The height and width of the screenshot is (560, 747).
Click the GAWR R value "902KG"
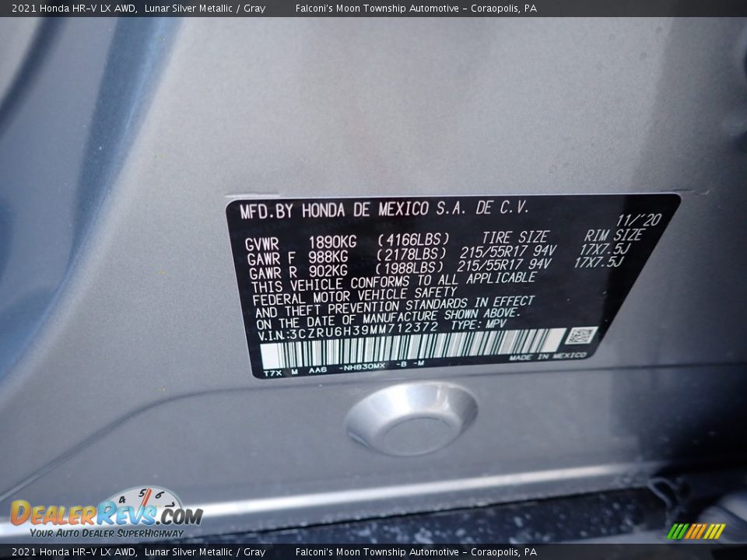click(328, 271)
